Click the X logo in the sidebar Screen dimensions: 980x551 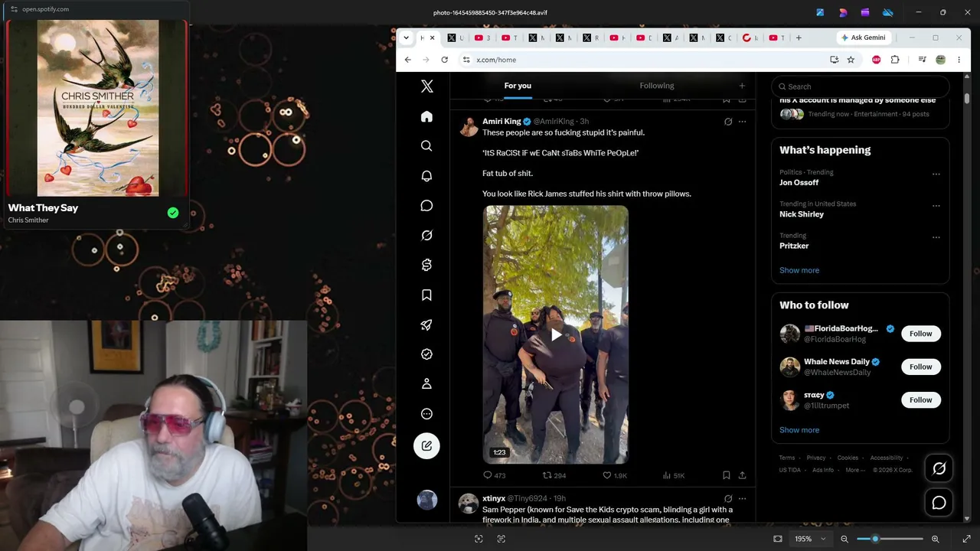(x=426, y=86)
